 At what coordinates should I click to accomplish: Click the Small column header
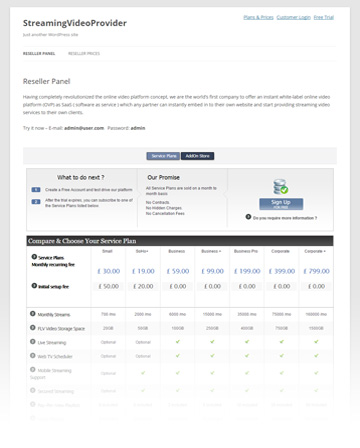pyautogui.click(x=107, y=251)
